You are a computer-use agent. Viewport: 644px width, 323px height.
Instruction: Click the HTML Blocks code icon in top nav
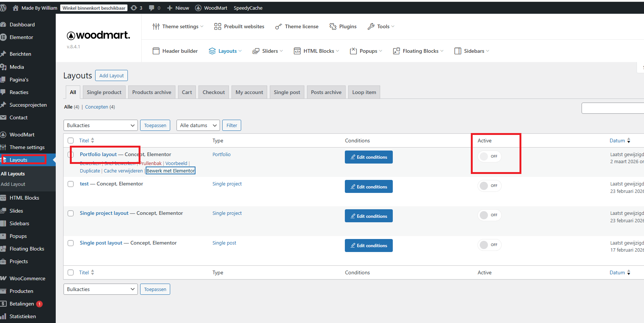(297, 51)
